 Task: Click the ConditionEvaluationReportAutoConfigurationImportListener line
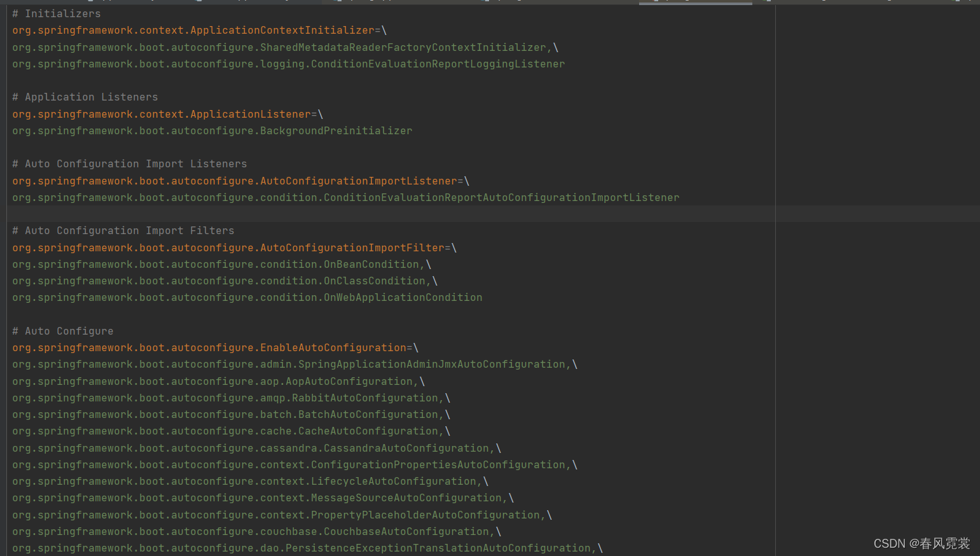click(346, 197)
